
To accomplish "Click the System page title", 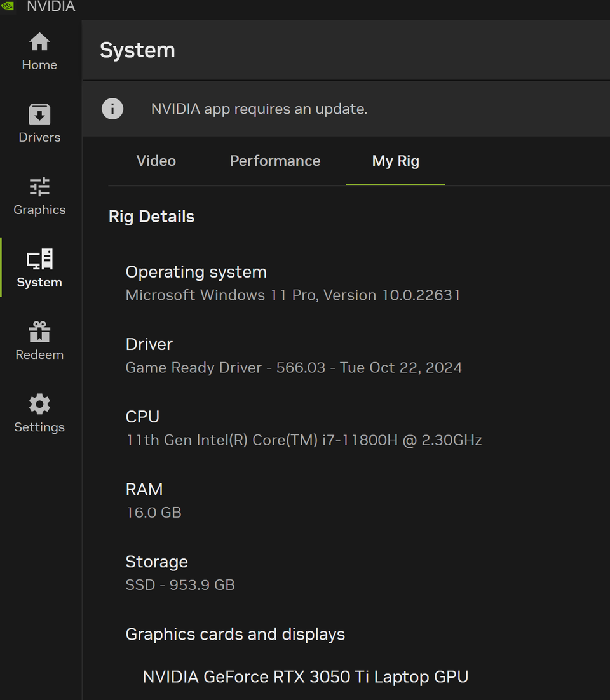I will [x=137, y=50].
